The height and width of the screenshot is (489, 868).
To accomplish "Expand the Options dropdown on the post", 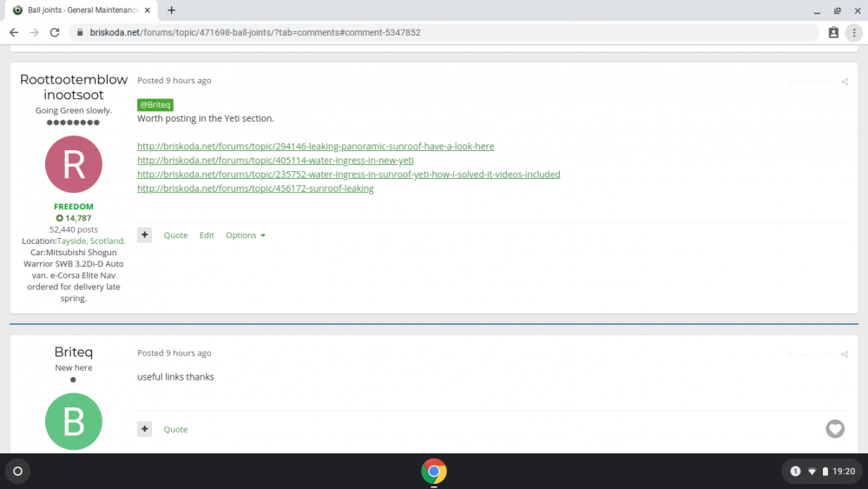I will pyautogui.click(x=246, y=235).
